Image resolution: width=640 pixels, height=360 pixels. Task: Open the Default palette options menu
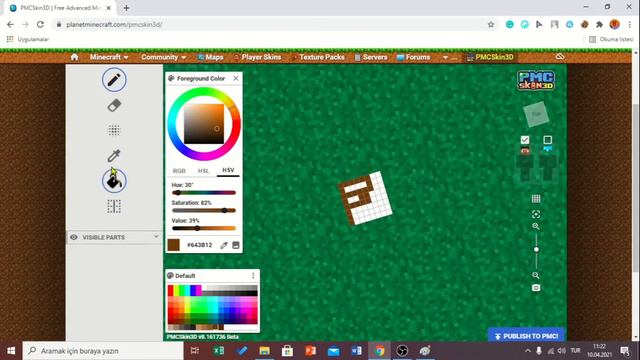click(x=253, y=276)
